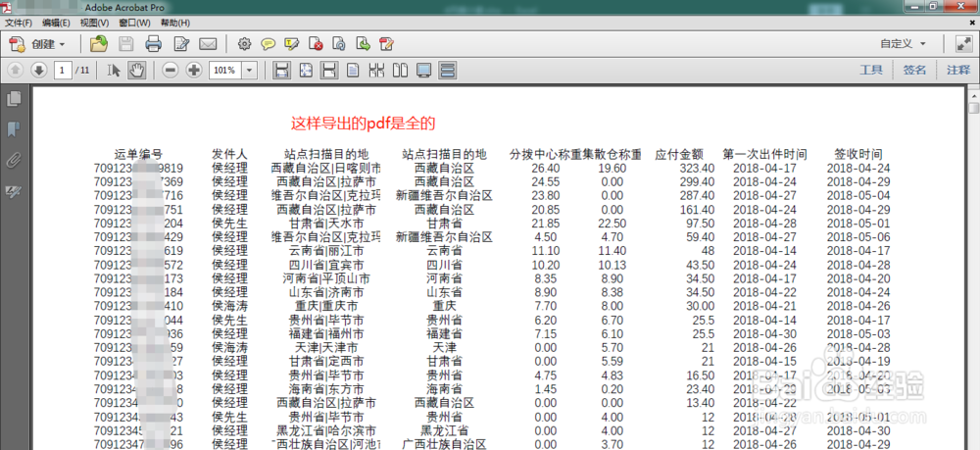Select the Highlight text tool icon
This screenshot has width=980, height=450.
[291, 44]
